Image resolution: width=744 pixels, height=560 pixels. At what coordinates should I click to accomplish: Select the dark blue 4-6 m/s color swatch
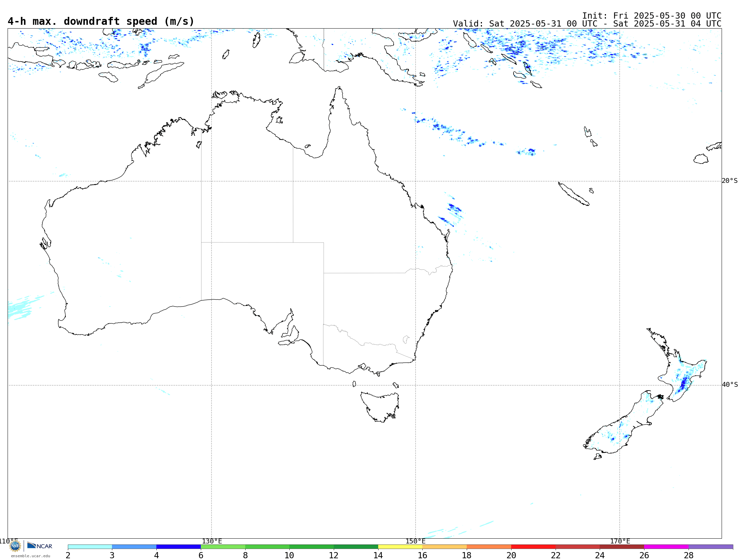[x=178, y=547]
